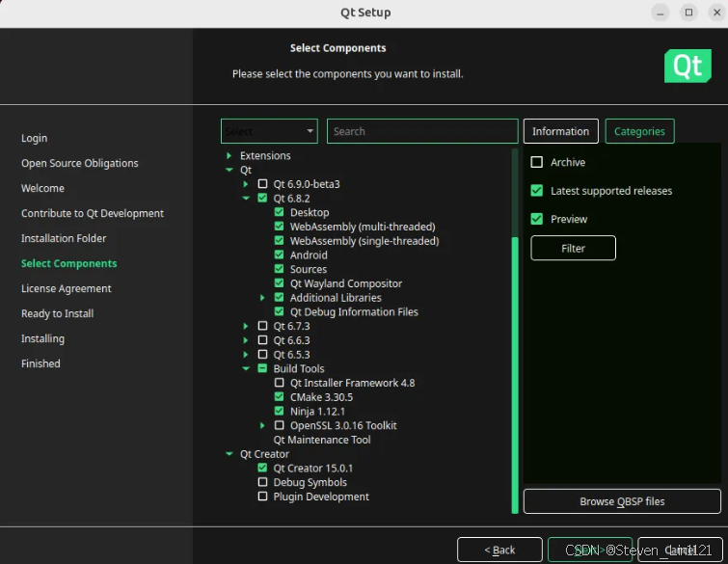728x564 pixels.
Task: Collapse the top-level Qt tree node
Action: click(229, 170)
